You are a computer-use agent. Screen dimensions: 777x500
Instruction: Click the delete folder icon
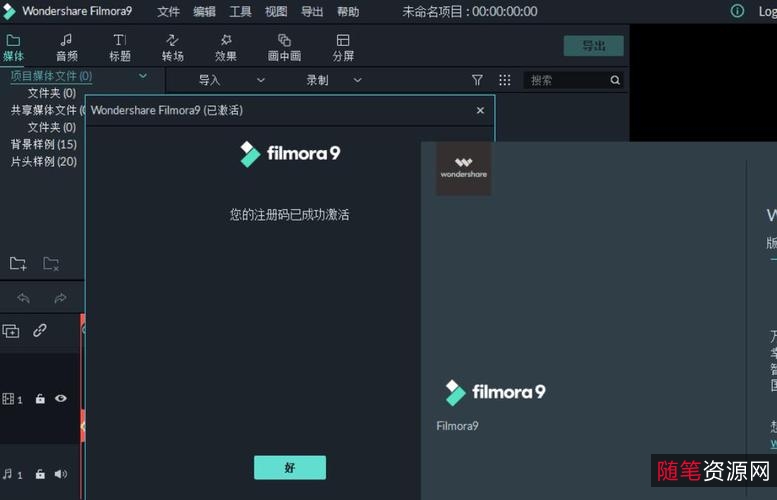tap(51, 264)
